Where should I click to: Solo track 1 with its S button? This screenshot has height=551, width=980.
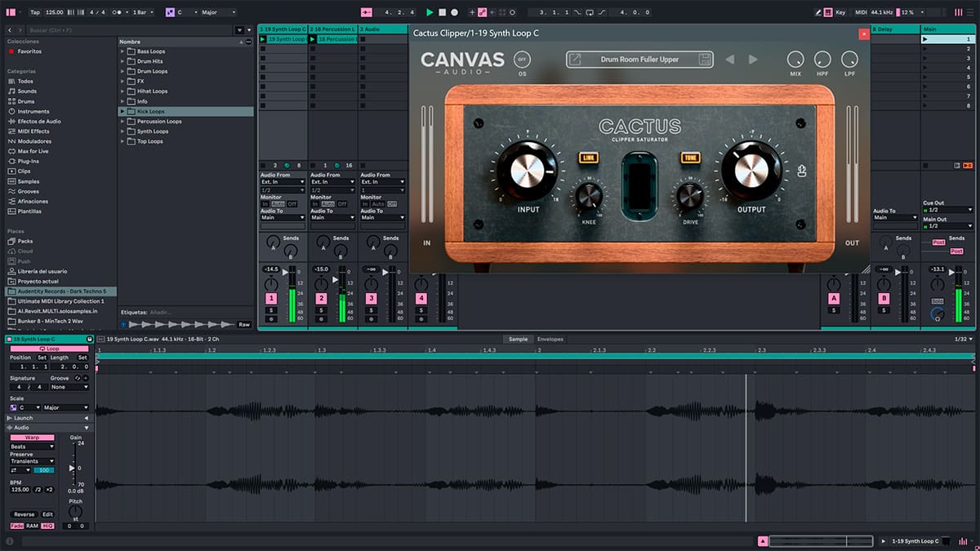pyautogui.click(x=271, y=310)
